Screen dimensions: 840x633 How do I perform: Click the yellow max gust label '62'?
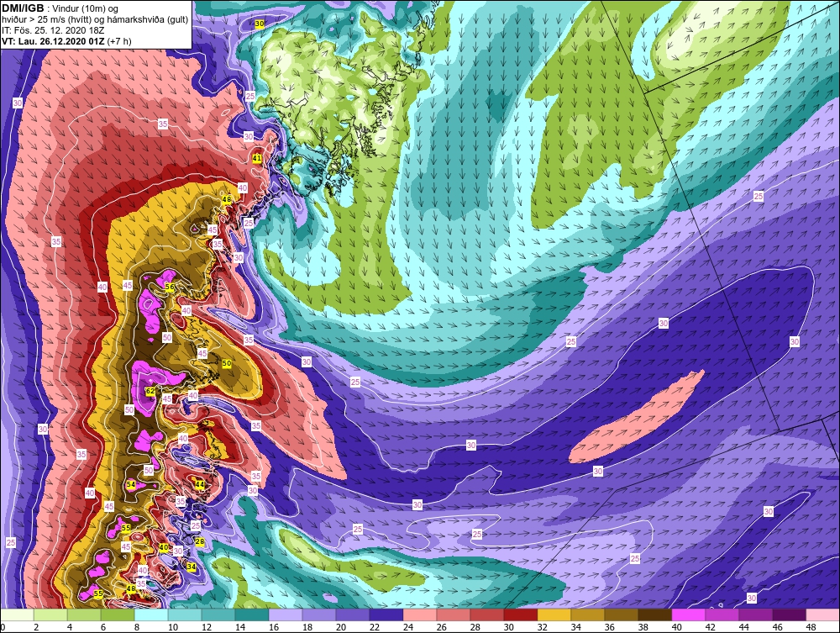point(150,391)
